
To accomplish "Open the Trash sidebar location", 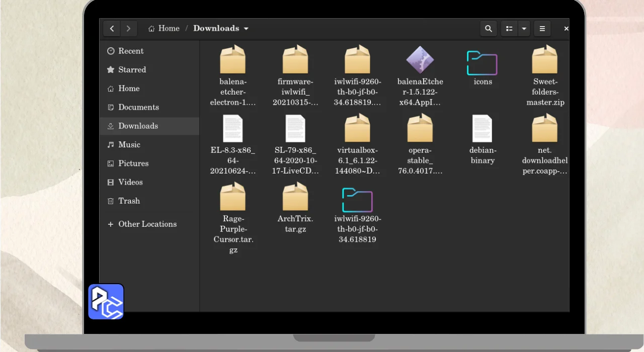I will (x=129, y=201).
